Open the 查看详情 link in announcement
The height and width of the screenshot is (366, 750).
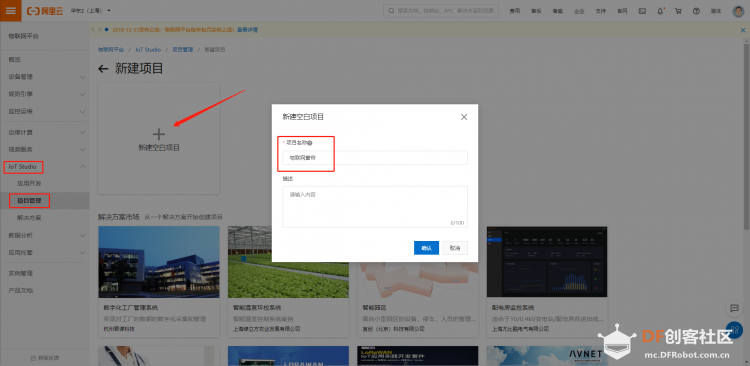[x=247, y=30]
